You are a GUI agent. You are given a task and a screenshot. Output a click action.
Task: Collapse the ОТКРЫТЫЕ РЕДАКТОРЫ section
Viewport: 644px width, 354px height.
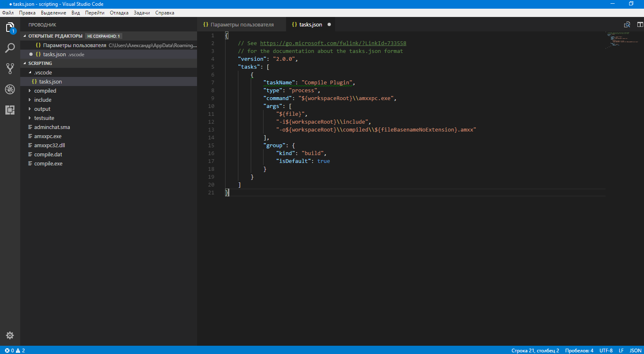coord(109,36)
